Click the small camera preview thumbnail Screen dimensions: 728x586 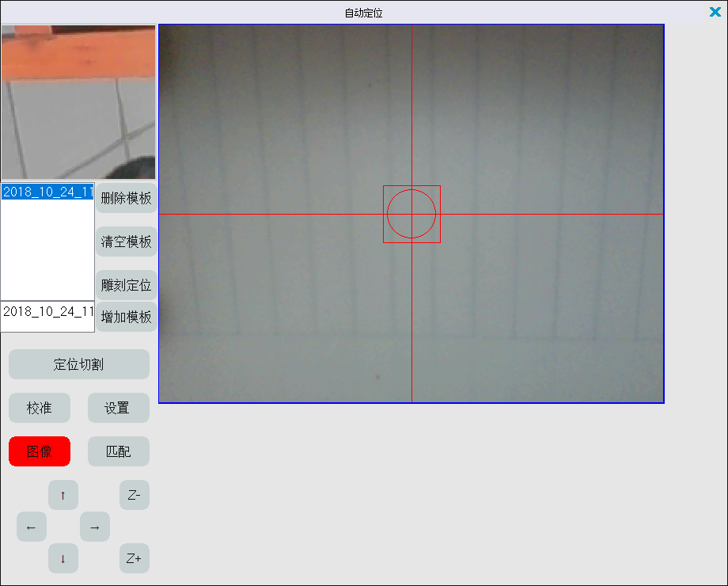pos(78,101)
